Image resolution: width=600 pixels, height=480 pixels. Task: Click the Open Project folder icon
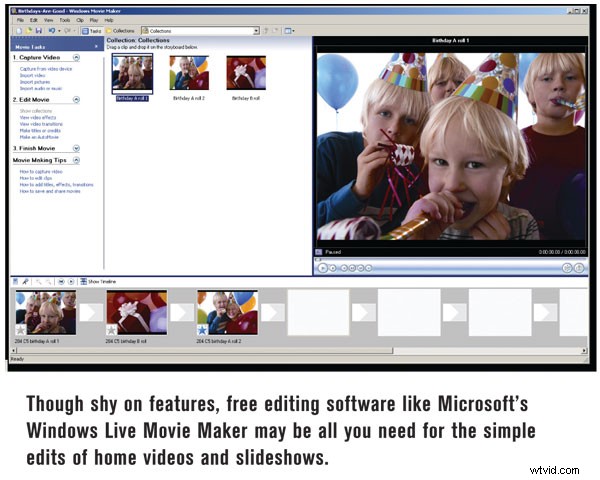[x=29, y=31]
